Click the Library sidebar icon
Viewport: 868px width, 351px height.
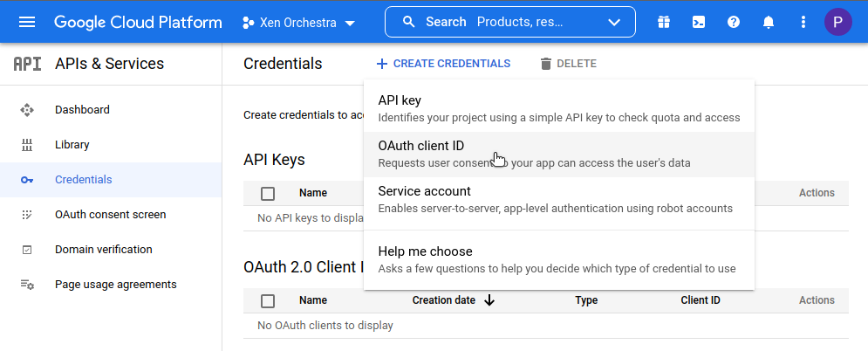27,145
